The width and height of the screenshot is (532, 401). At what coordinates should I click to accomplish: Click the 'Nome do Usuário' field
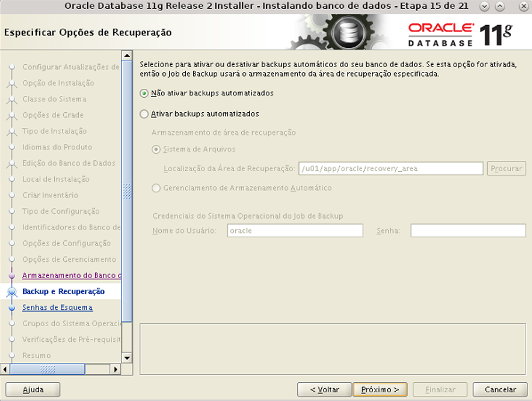295,230
